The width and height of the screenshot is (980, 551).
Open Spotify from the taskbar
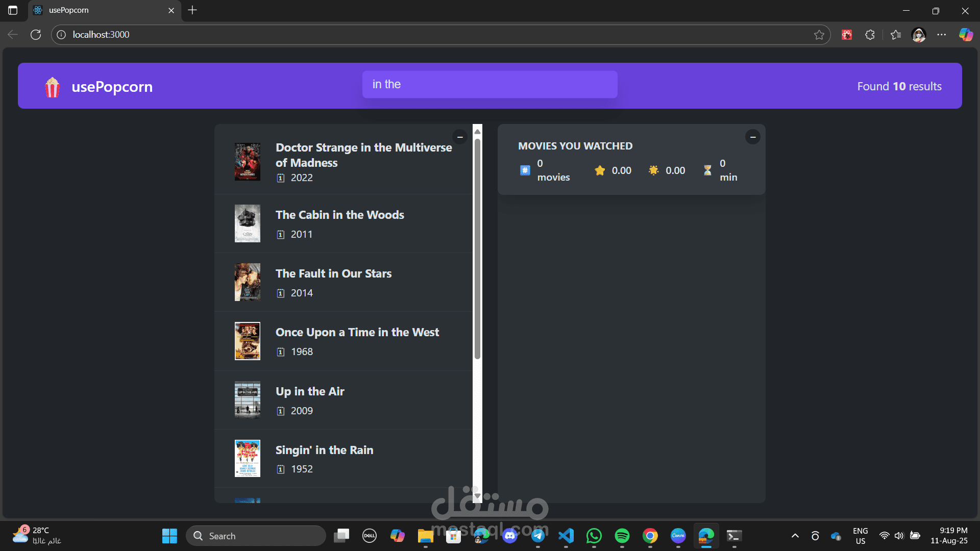click(x=622, y=536)
